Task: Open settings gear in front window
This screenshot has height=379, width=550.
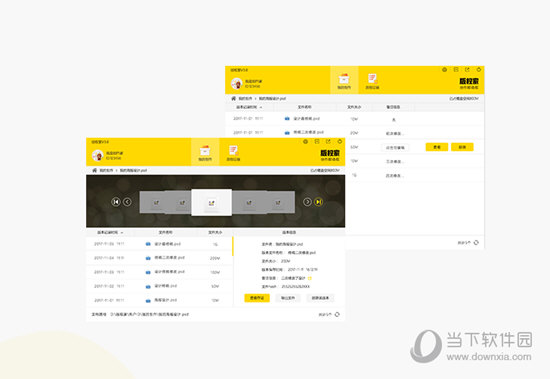Action: pos(306,141)
